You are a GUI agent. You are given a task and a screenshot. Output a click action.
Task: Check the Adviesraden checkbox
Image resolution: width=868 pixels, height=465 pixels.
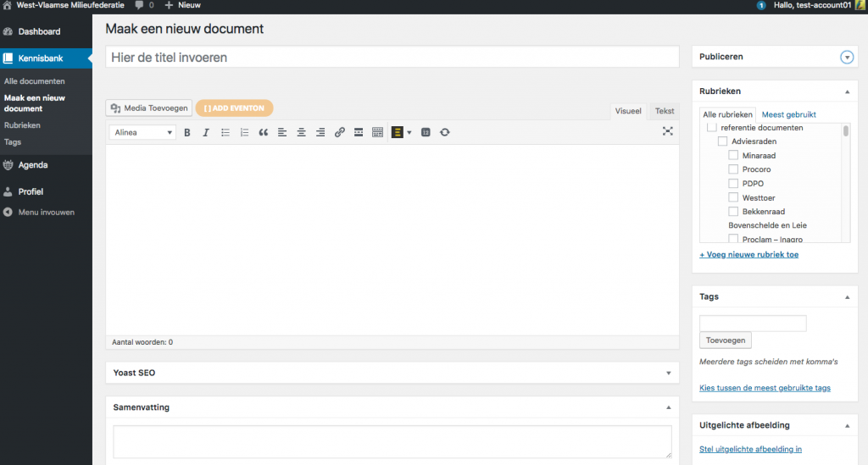coord(722,141)
